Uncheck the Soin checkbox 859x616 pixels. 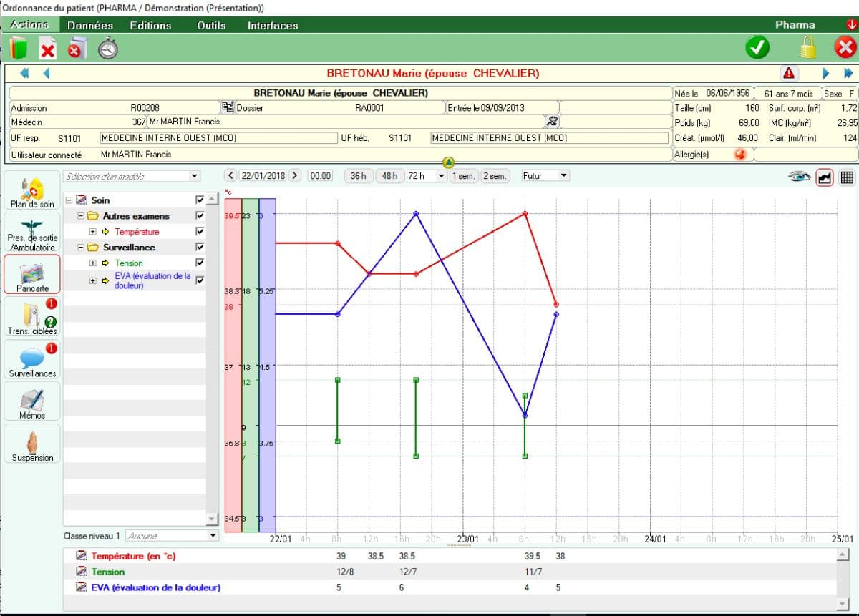click(200, 200)
